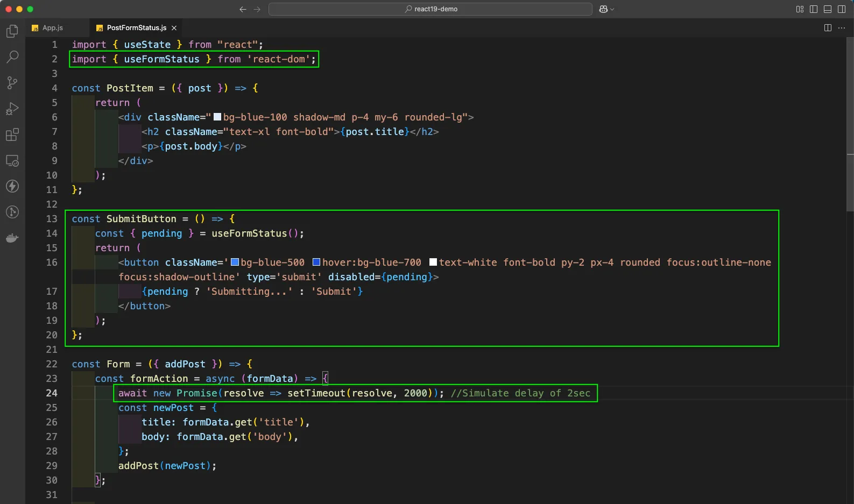Viewport: 854px width, 504px height.
Task: Click 'post.body' inside the p tag
Action: click(x=191, y=146)
